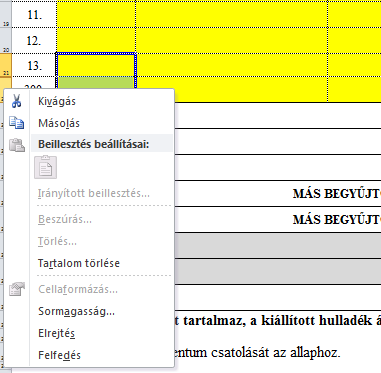This screenshot has height=373, width=381.
Task: Select Irányított beillesztés... menu entry
Action: click(x=94, y=193)
